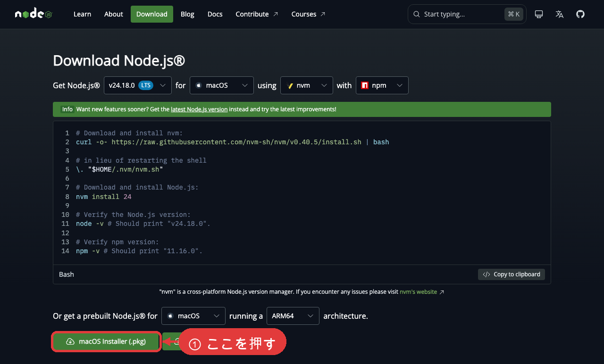Screen dimensions: 604x364
Task: Download the macOS Installer (.pkg)
Action: [106, 341]
